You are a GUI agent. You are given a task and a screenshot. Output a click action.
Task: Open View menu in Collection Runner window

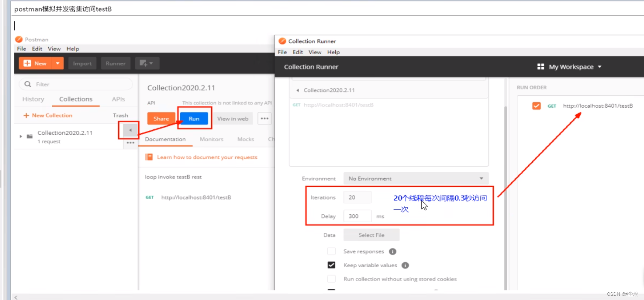tap(315, 52)
